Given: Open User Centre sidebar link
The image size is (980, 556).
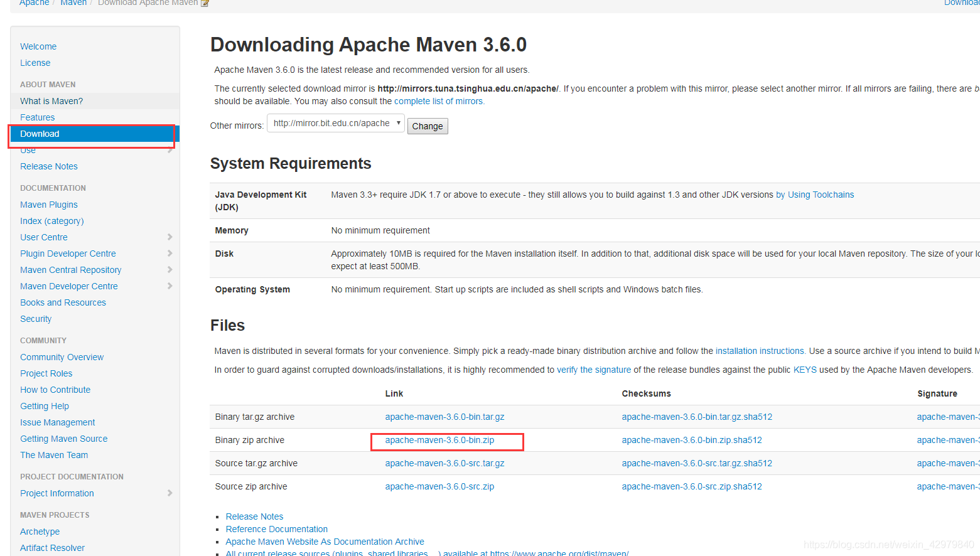Looking at the screenshot, I should coord(44,237).
